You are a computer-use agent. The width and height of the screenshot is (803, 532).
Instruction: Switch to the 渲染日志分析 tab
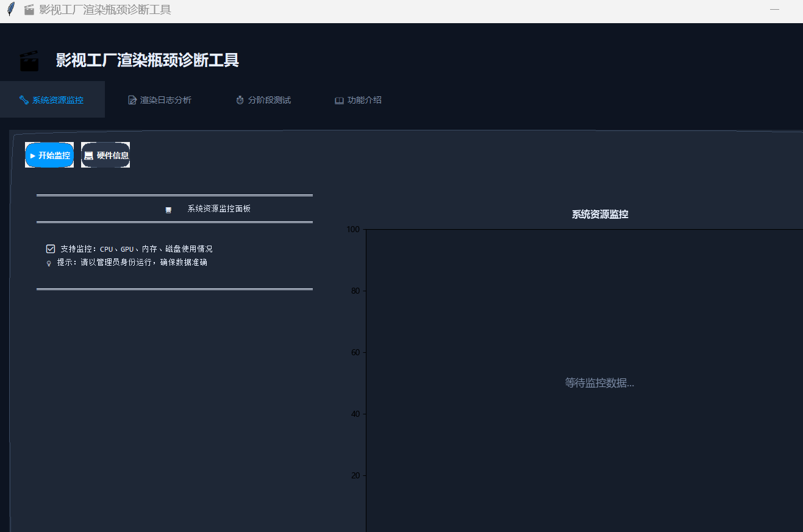point(160,99)
